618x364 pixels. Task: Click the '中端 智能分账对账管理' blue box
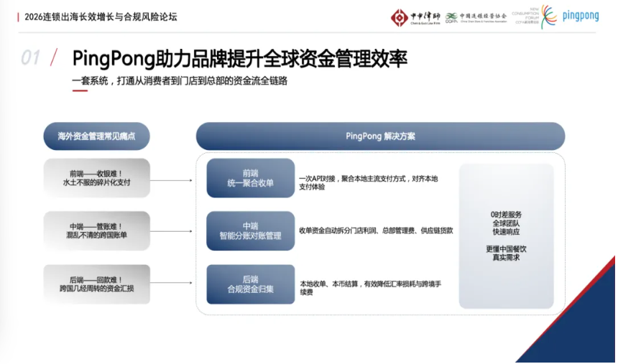point(251,231)
